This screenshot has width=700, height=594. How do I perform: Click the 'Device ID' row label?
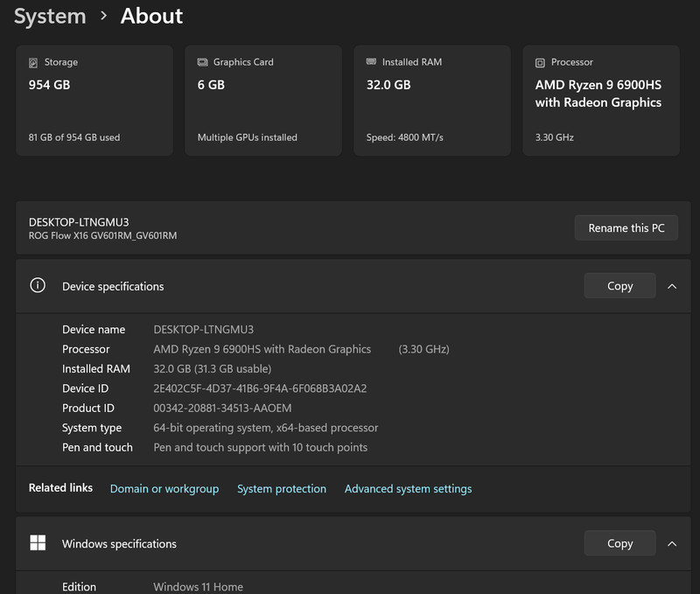(x=85, y=388)
